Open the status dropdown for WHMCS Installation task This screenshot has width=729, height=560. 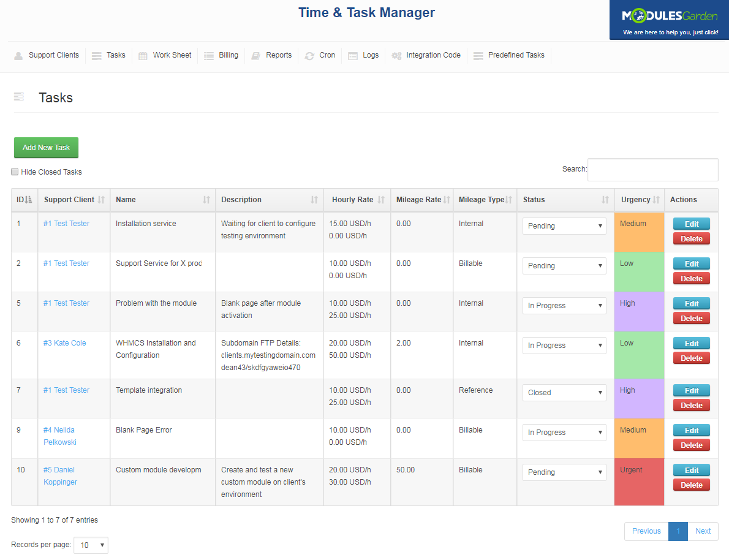click(x=564, y=345)
